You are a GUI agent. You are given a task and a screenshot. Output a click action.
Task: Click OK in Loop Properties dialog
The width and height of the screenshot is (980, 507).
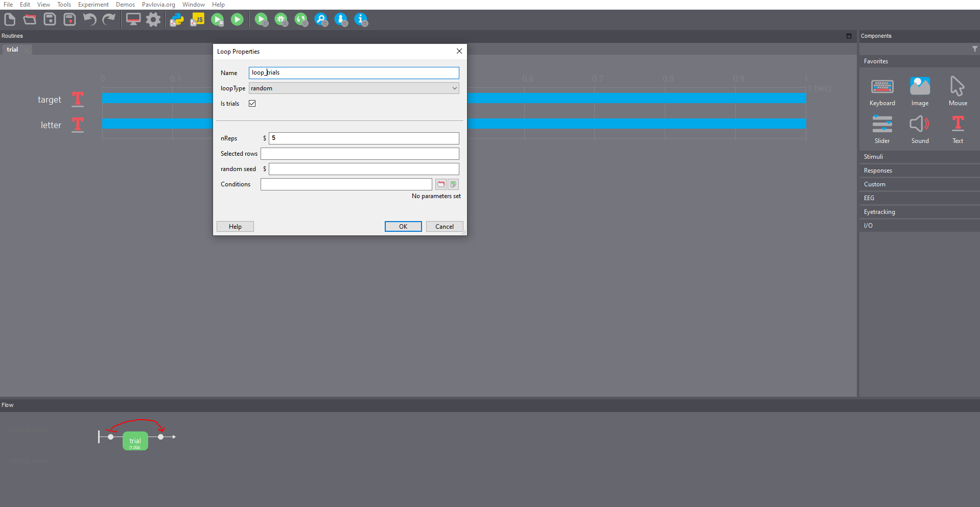403,227
